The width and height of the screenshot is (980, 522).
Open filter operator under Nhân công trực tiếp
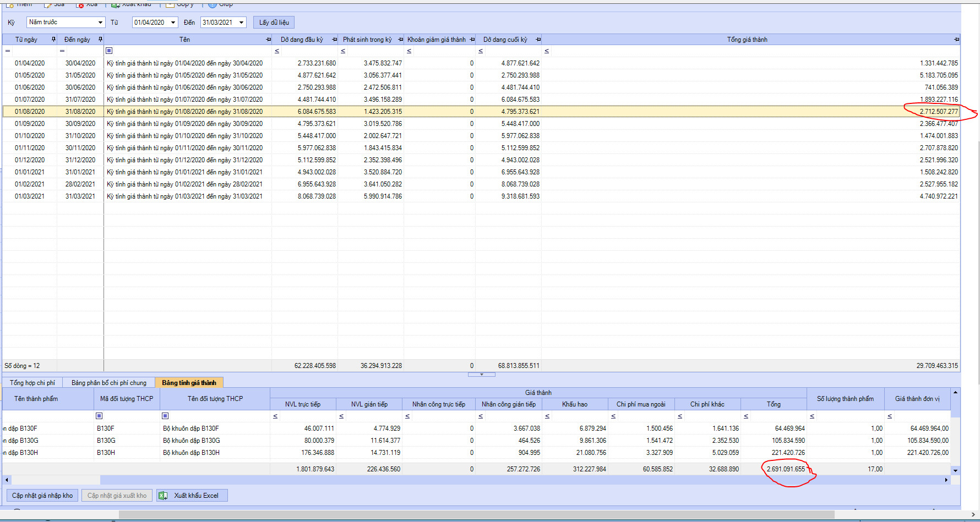pyautogui.click(x=407, y=416)
